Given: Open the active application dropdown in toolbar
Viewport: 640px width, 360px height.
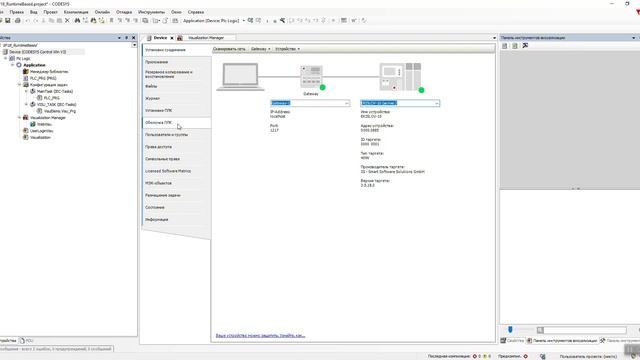Looking at the screenshot, I should (x=244, y=20).
